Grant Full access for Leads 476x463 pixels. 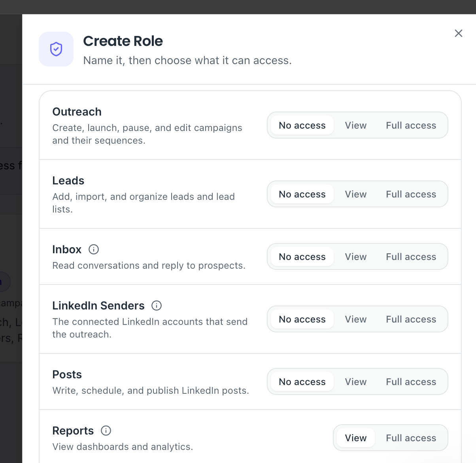coord(411,194)
